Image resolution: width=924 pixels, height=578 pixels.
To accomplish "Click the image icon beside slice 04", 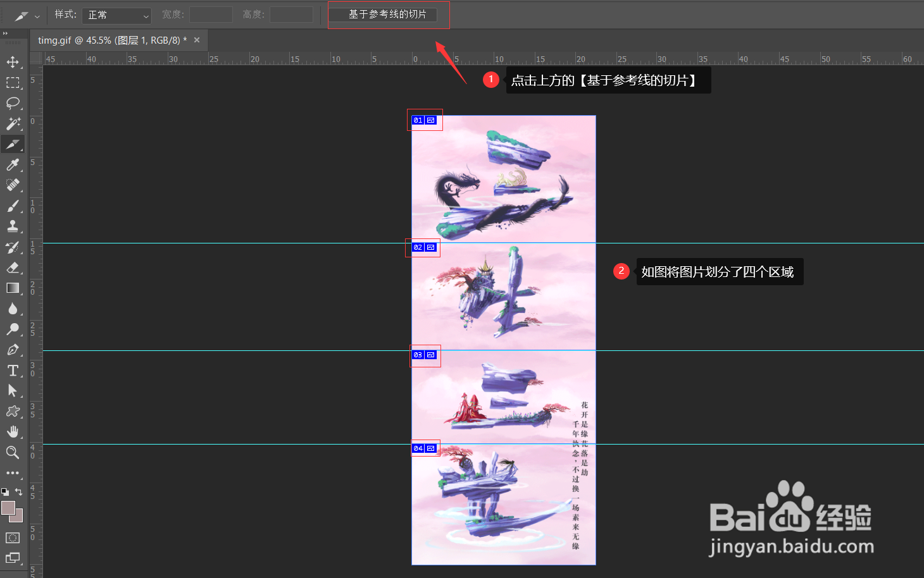I will pos(431,448).
